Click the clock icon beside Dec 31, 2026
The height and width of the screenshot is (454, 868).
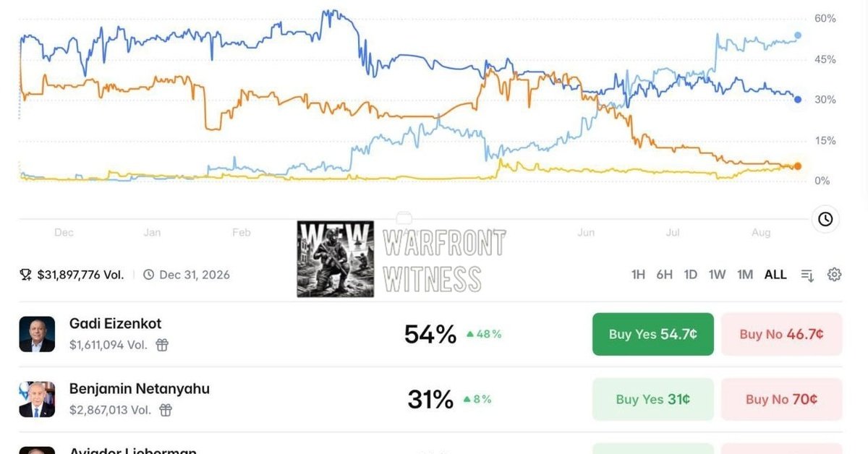pyautogui.click(x=148, y=275)
